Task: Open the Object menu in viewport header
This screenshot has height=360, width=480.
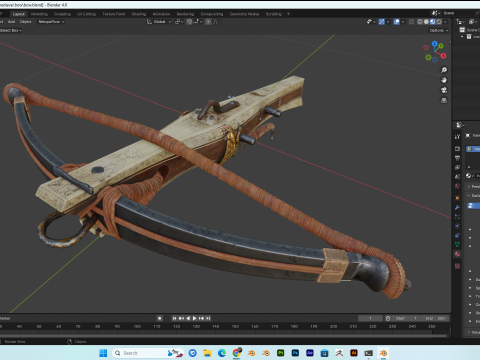Action: click(25, 22)
